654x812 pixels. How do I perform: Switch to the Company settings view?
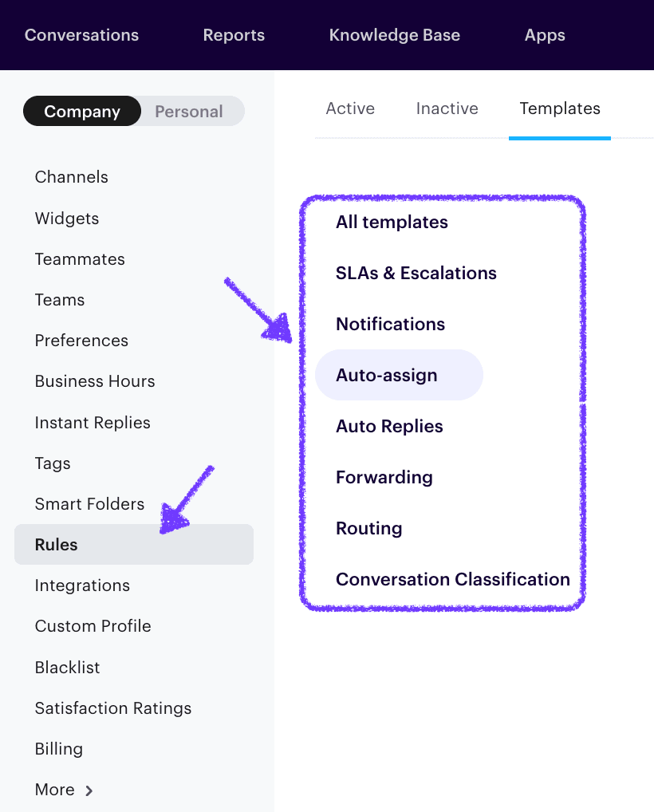[81, 112]
